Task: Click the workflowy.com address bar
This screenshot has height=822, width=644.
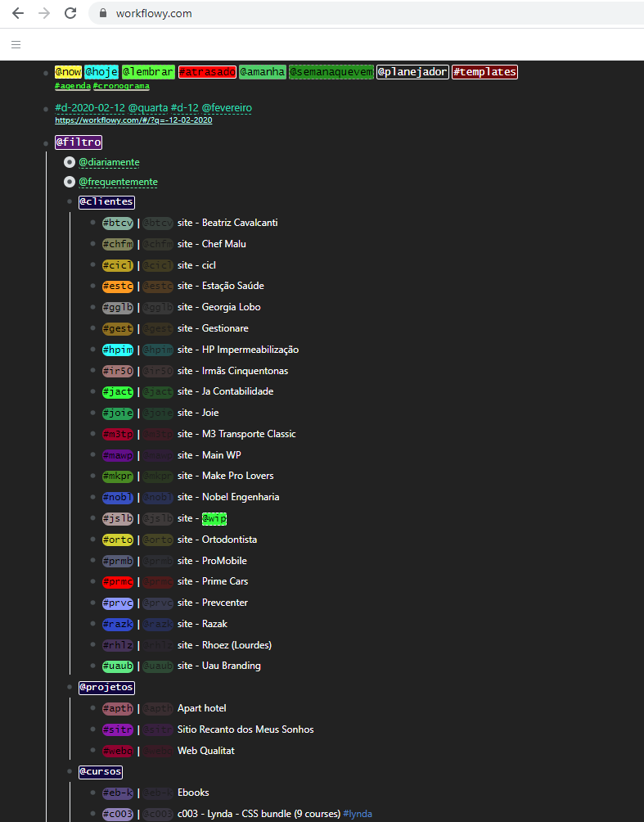Action: click(x=327, y=13)
